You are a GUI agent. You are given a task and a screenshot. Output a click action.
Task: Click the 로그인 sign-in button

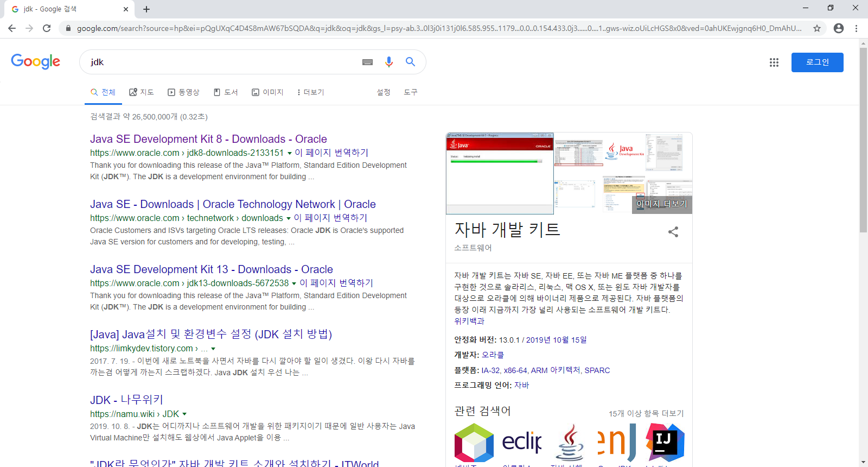(817, 62)
